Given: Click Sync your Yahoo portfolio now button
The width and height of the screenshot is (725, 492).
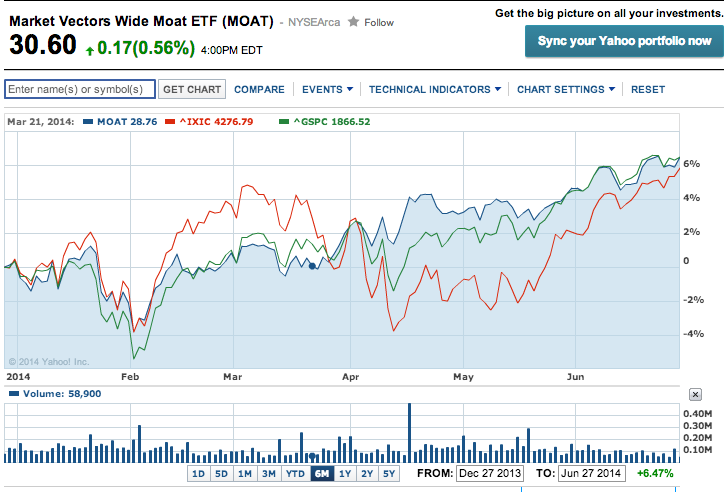Looking at the screenshot, I should point(624,41).
